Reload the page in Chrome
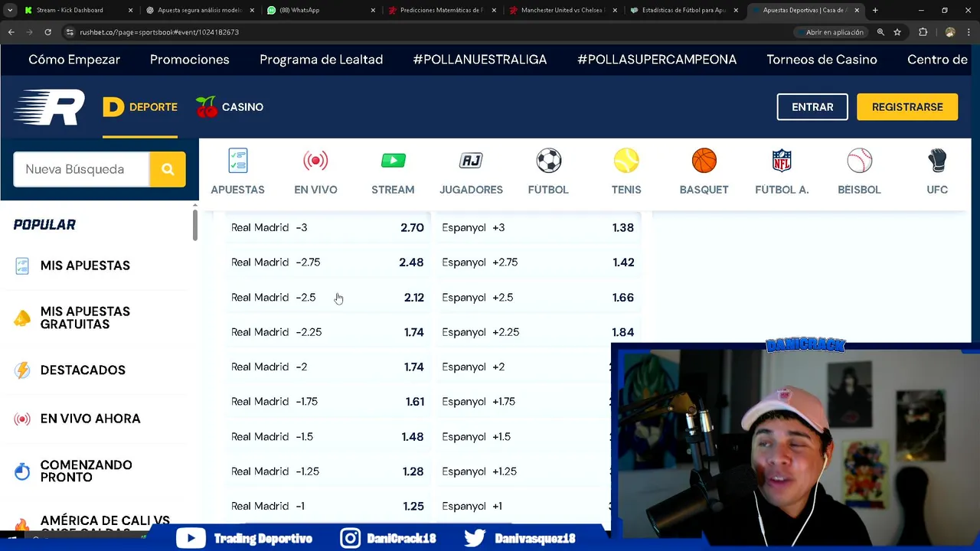Image resolution: width=980 pixels, height=551 pixels. click(47, 32)
